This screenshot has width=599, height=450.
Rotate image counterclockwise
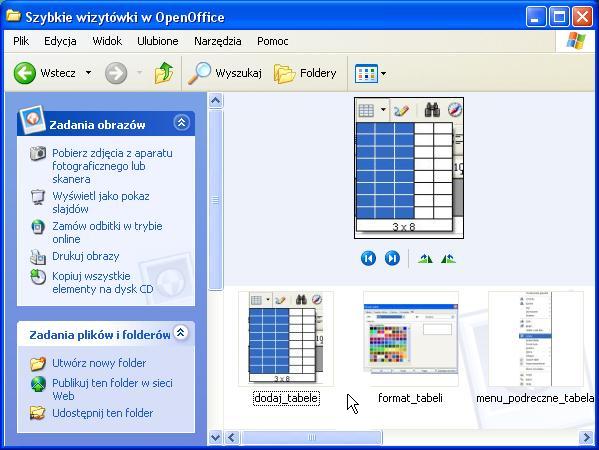448,259
